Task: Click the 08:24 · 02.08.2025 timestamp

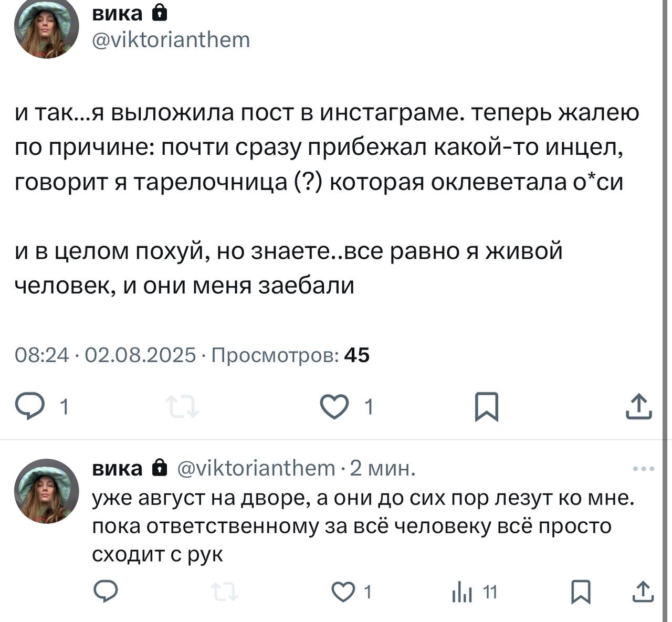Action: [x=105, y=355]
